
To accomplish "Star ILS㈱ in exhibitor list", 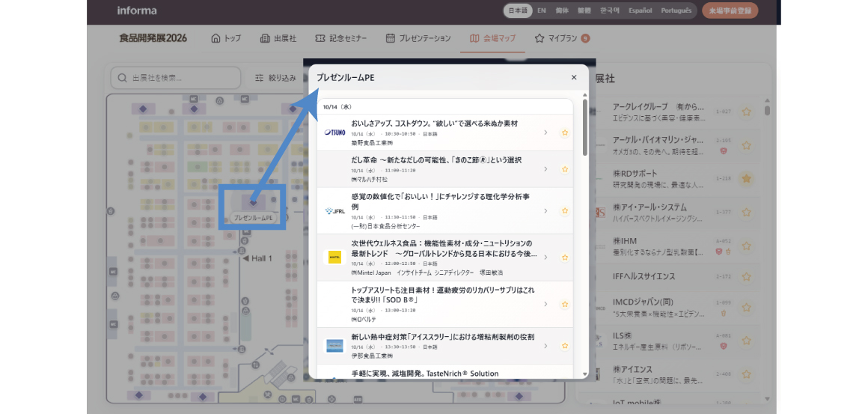I will coord(746,341).
